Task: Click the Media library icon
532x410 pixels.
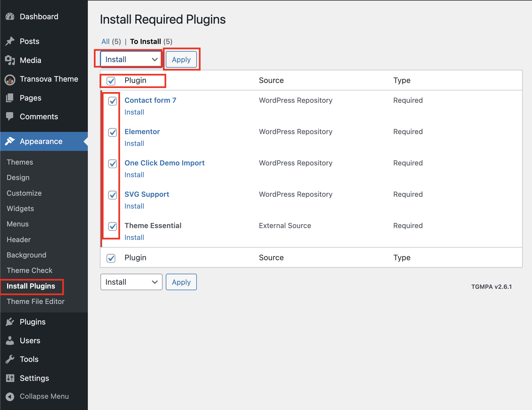Action: [10, 60]
